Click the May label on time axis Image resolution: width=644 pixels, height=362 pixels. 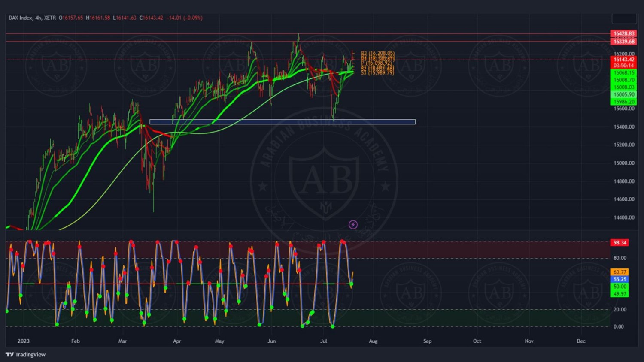(x=219, y=341)
